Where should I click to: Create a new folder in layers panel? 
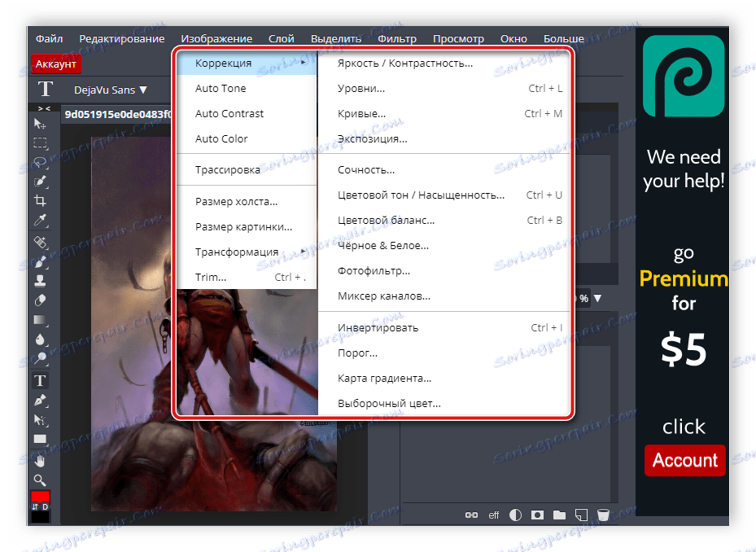point(559,515)
